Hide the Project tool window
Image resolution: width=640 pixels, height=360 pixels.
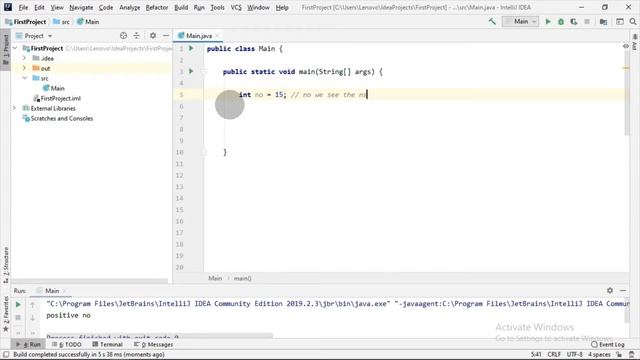click(166, 36)
